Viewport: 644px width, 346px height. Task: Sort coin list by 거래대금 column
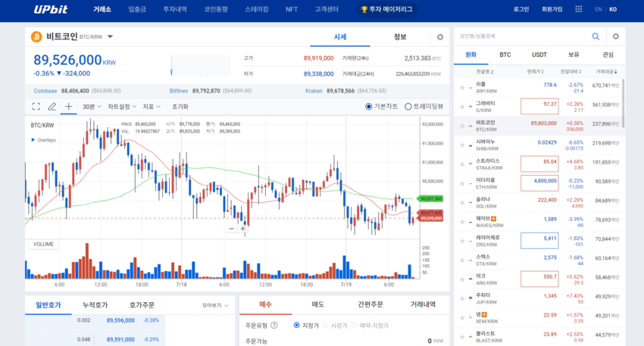pos(606,72)
